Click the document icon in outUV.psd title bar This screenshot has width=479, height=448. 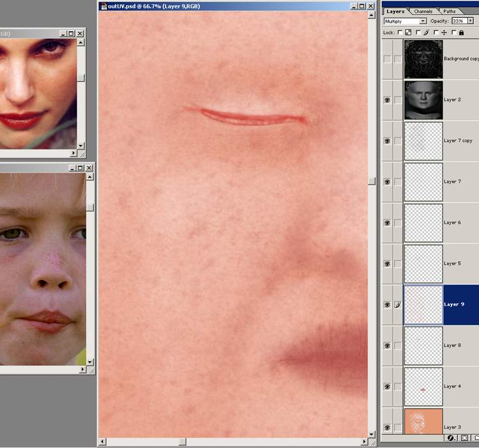pos(103,6)
